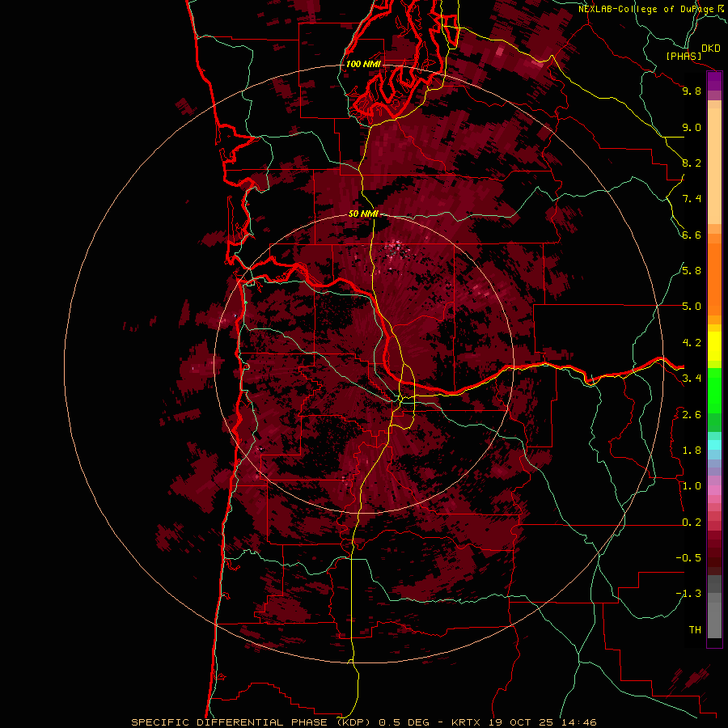This screenshot has height=728, width=728.
Task: Click the "[PHAS]" label above the color scale
Action: point(684,56)
